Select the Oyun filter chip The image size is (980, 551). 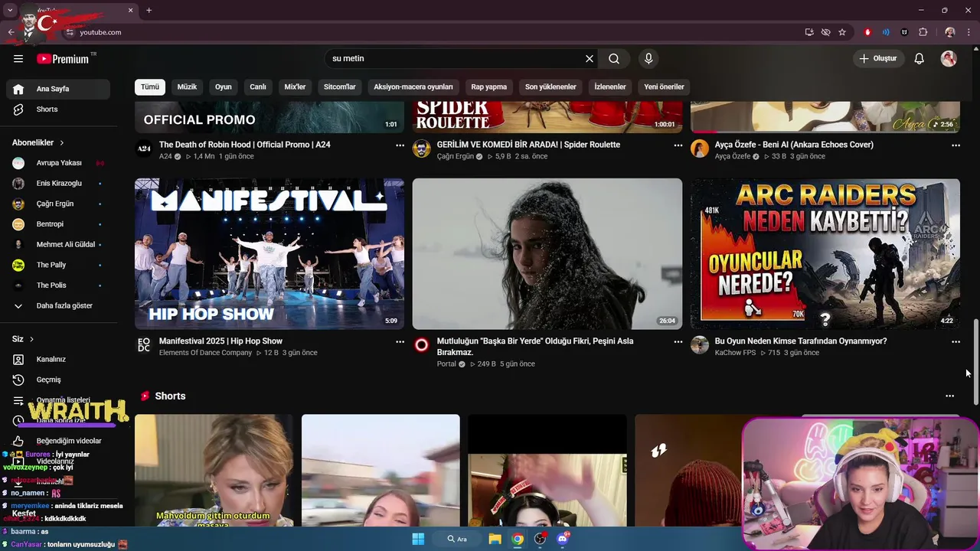coord(223,86)
